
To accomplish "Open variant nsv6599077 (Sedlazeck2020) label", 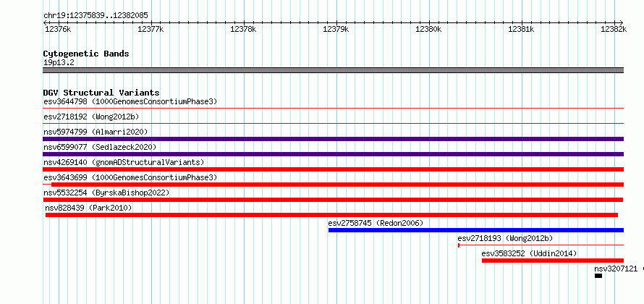I will (x=100, y=147).
